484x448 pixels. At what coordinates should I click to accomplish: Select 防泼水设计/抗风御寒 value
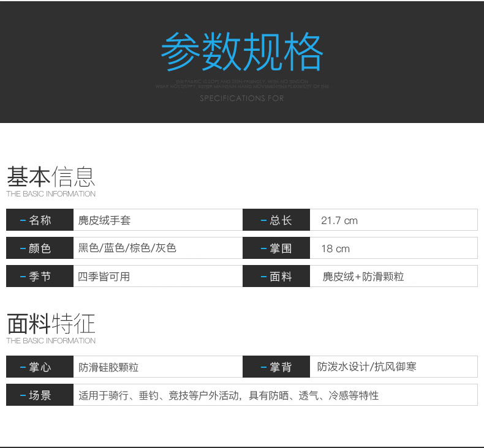(367, 367)
